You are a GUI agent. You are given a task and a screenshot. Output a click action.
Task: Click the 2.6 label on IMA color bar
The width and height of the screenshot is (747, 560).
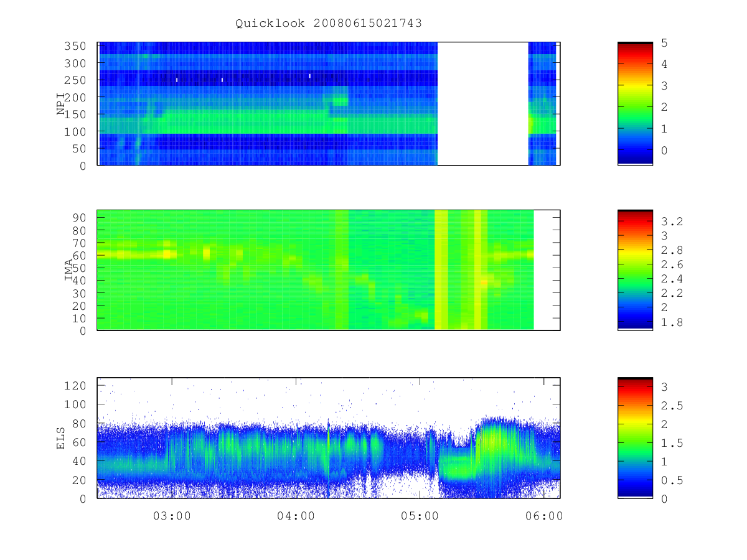[672, 264]
